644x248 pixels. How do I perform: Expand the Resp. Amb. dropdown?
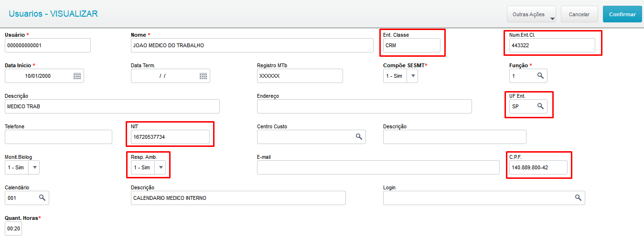(x=161, y=167)
